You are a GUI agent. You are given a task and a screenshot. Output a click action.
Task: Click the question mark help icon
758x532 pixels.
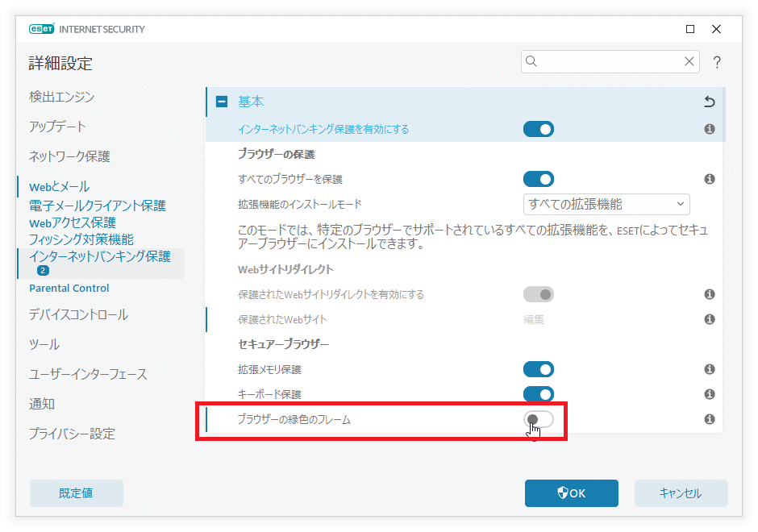(x=716, y=62)
